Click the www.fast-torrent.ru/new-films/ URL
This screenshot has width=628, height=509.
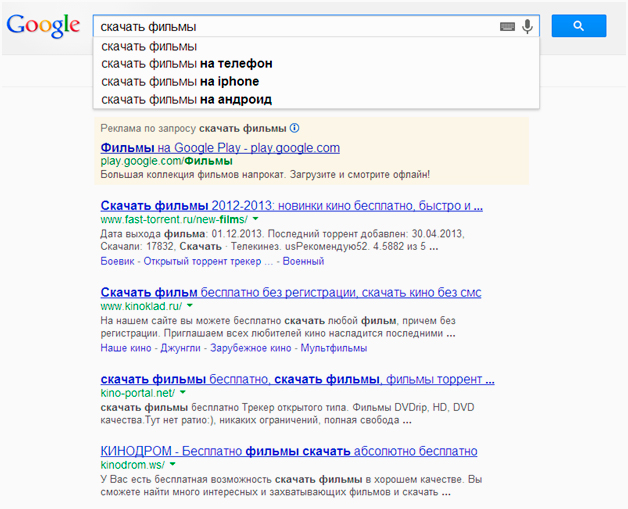pos(174,219)
